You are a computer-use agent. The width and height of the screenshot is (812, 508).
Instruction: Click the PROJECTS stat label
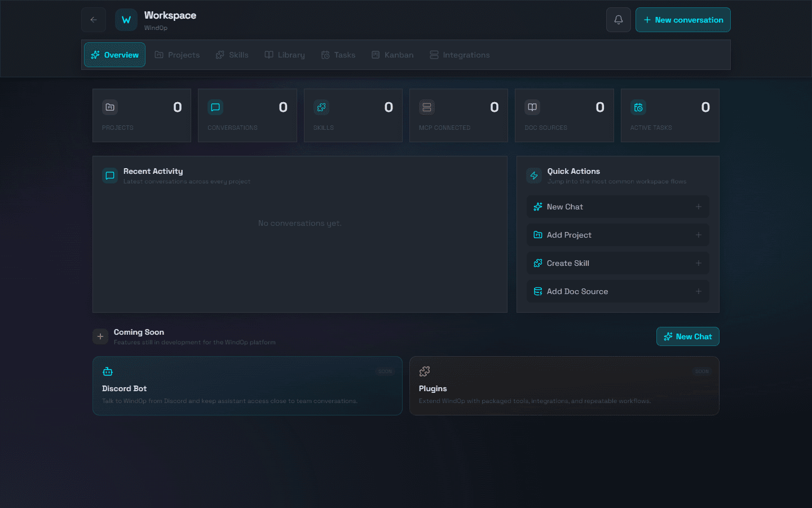[118, 128]
